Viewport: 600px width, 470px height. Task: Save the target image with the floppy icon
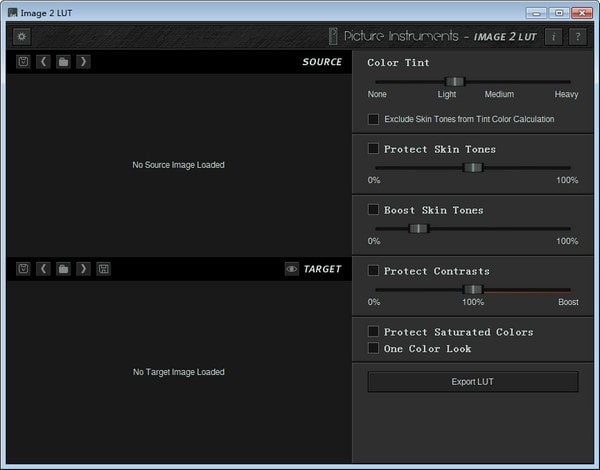(x=103, y=269)
